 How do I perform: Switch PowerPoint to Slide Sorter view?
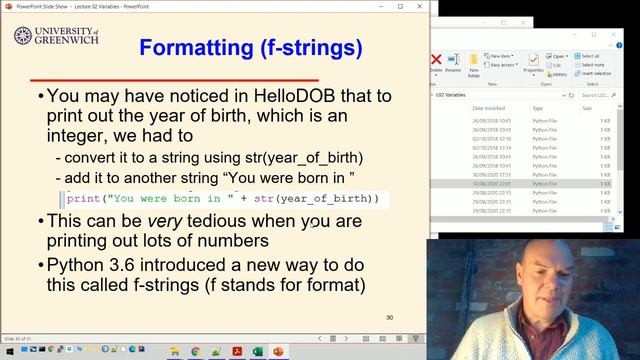click(x=382, y=338)
